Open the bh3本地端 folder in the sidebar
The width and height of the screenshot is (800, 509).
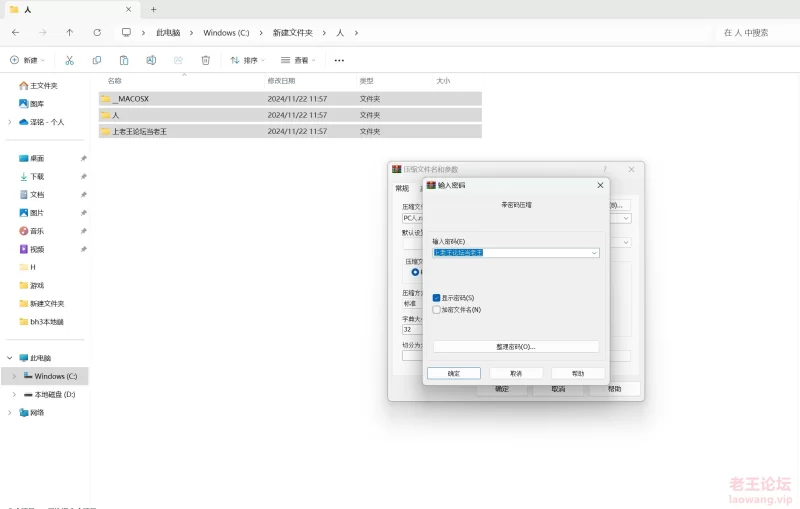point(41,322)
